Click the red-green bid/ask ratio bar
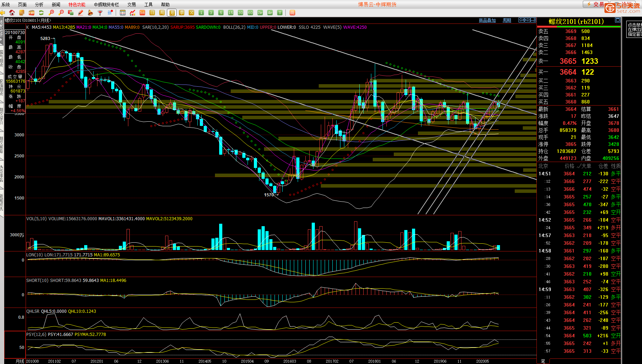Screen dimensions: 642x364 [x=579, y=26]
